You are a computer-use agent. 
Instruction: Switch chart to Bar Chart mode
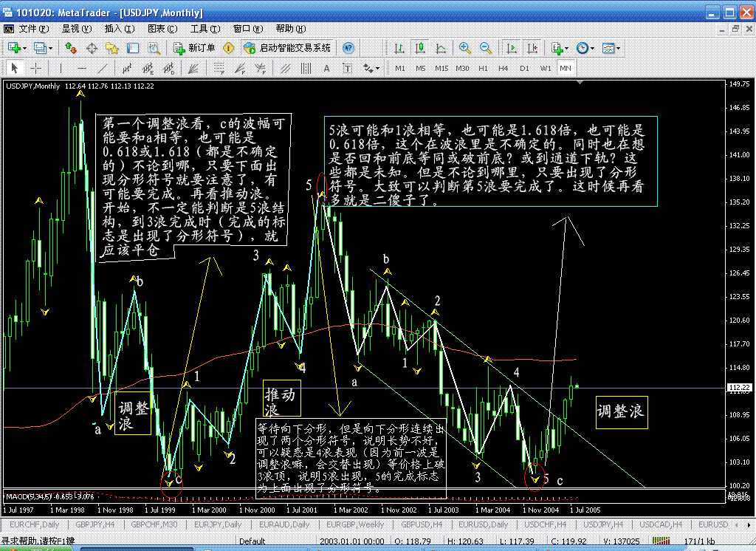399,48
